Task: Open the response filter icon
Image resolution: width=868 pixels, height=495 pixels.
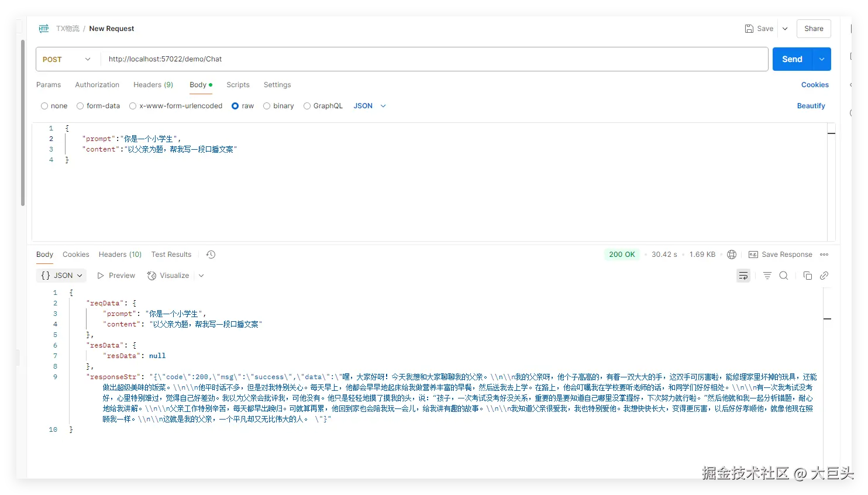Action: point(767,275)
